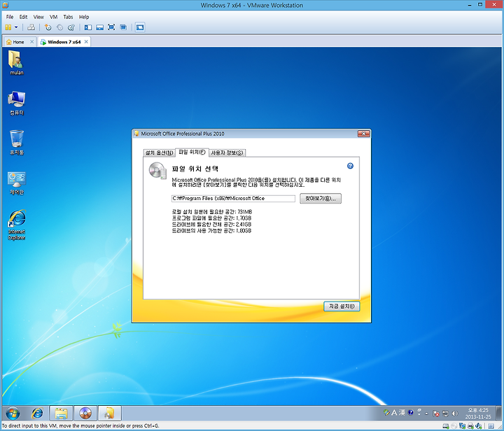
Task: Open the Edit menu
Action: [23, 17]
